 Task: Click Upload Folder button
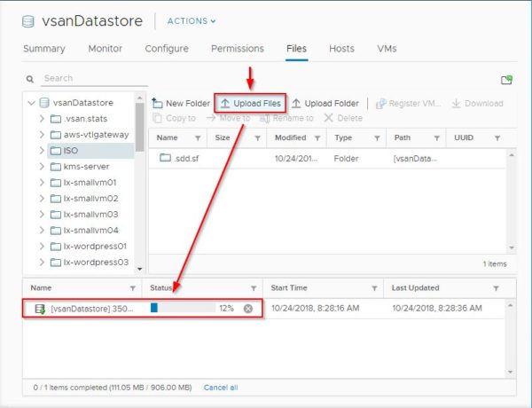[x=325, y=103]
